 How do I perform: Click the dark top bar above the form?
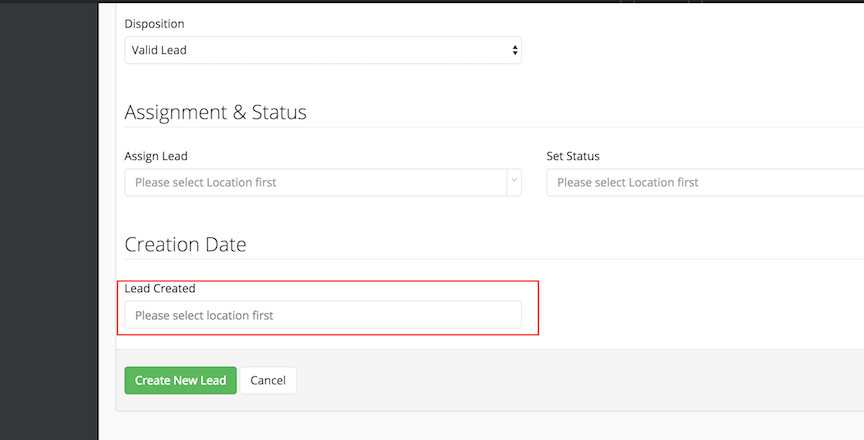click(x=400, y=1)
